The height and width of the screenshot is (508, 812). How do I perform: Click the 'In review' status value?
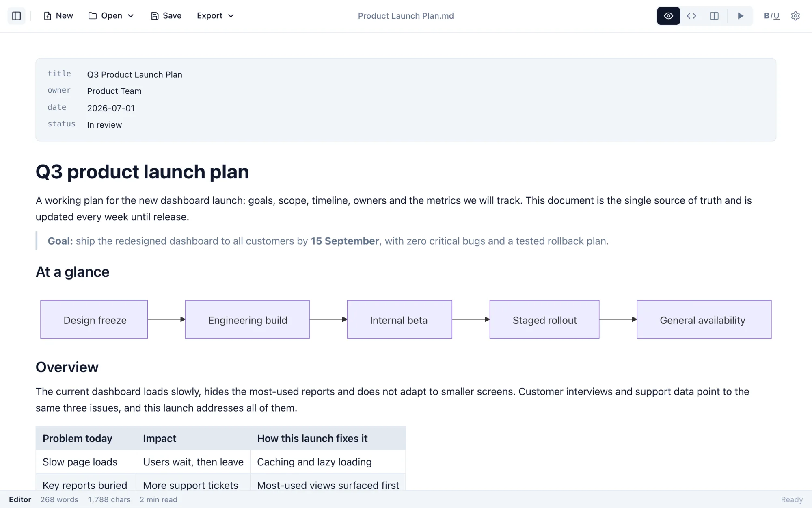coord(104,125)
